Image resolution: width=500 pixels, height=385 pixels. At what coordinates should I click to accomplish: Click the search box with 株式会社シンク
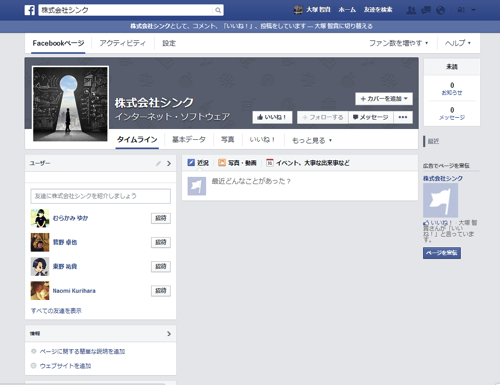coord(126,10)
